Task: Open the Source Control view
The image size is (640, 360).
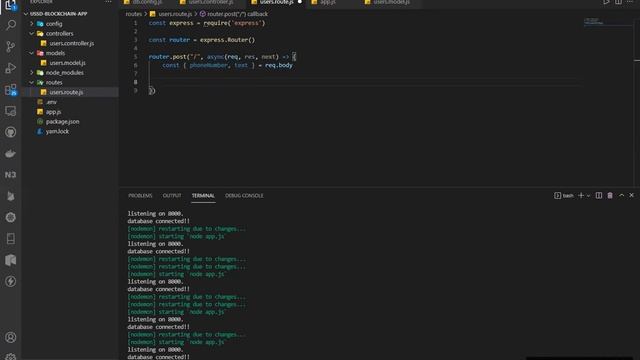Action: point(11,47)
